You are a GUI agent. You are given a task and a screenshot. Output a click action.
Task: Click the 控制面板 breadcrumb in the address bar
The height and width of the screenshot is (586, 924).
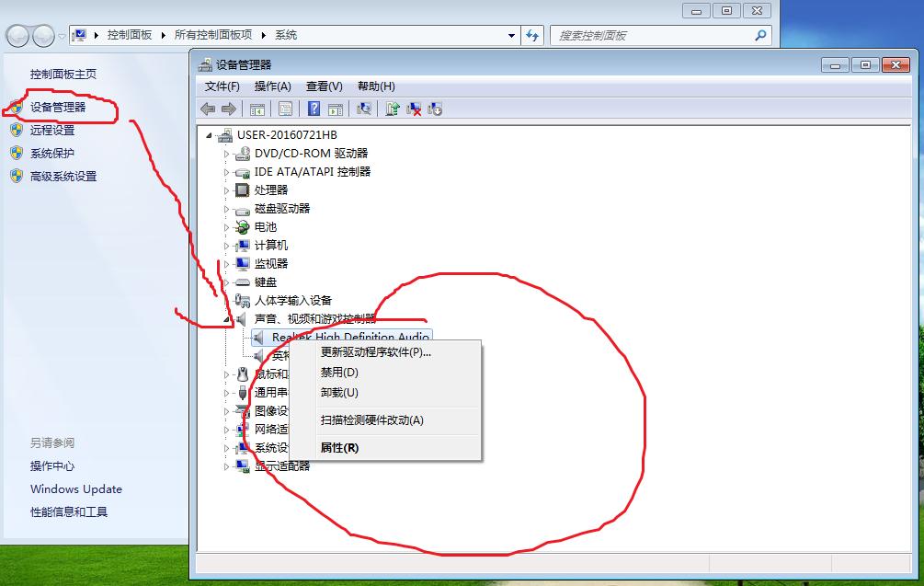[x=130, y=35]
